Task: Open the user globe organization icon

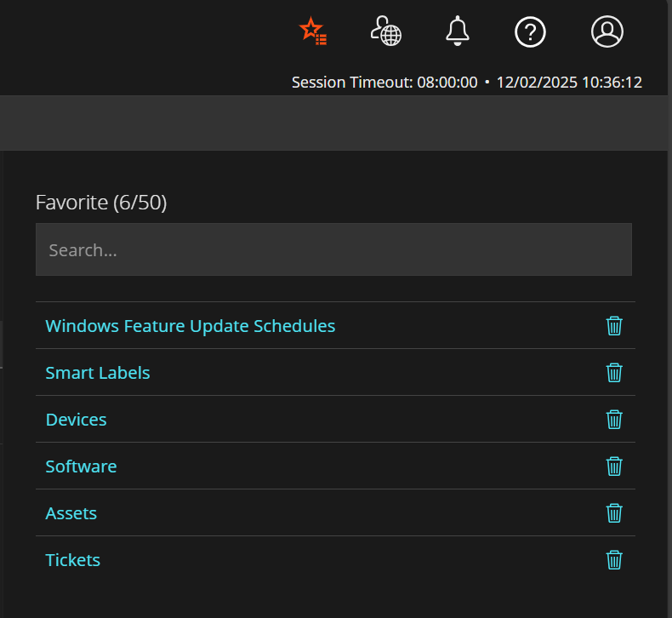Action: click(x=385, y=32)
